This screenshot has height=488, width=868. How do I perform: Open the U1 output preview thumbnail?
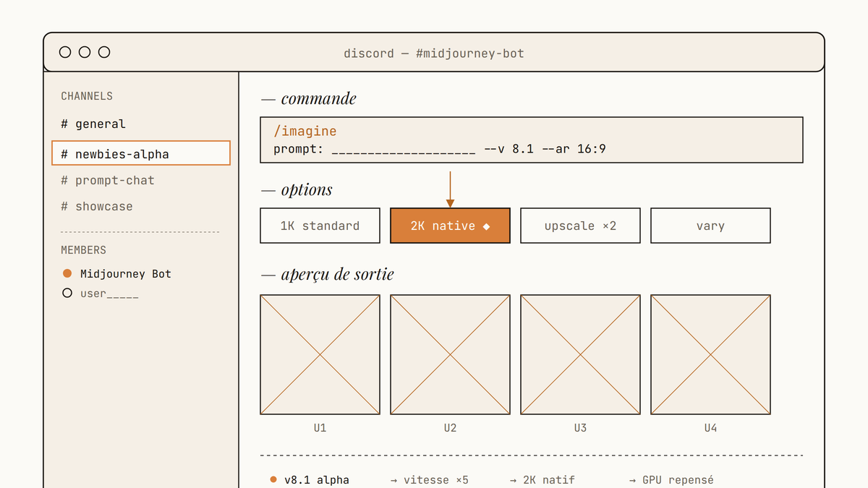click(320, 354)
